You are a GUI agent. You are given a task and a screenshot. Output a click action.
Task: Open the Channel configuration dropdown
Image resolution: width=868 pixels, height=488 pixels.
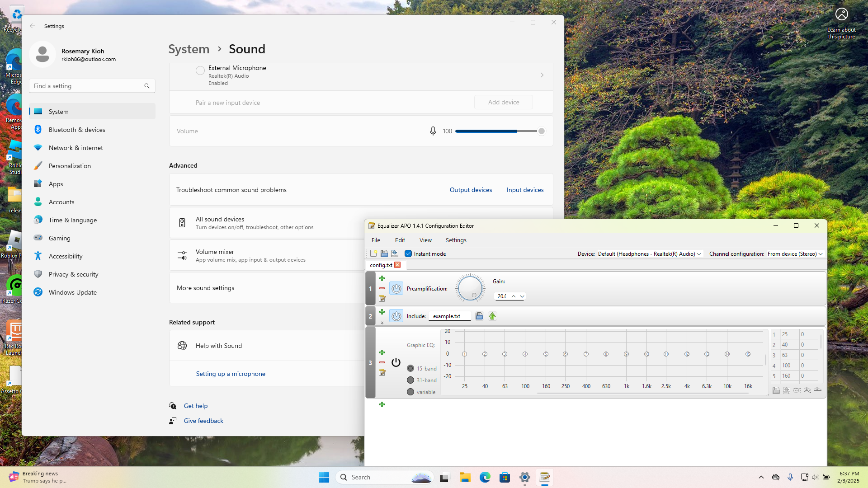coord(795,254)
